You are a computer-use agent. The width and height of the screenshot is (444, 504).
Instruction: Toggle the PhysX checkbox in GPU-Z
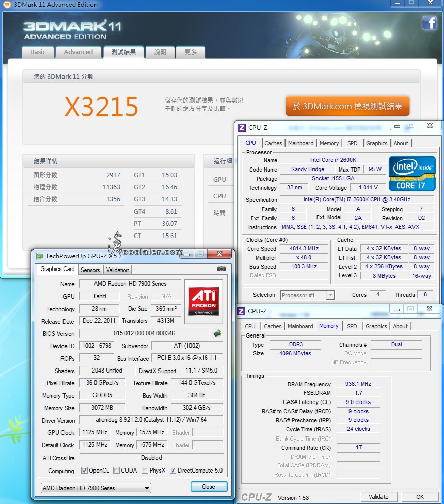click(145, 471)
